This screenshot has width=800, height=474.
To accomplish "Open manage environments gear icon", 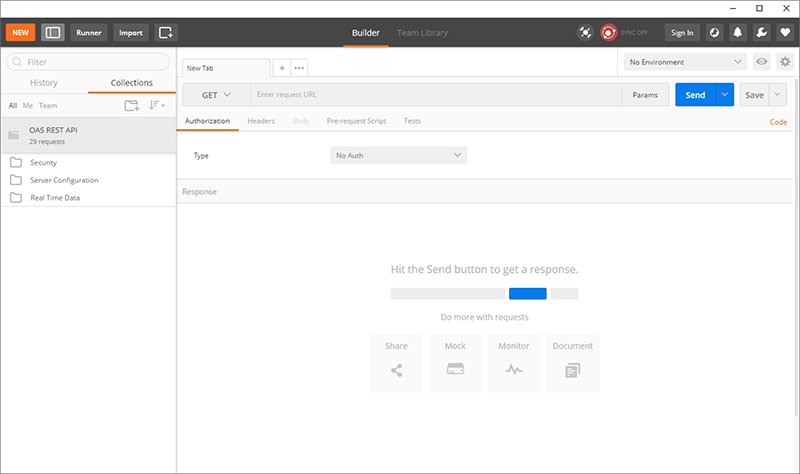I will click(784, 62).
